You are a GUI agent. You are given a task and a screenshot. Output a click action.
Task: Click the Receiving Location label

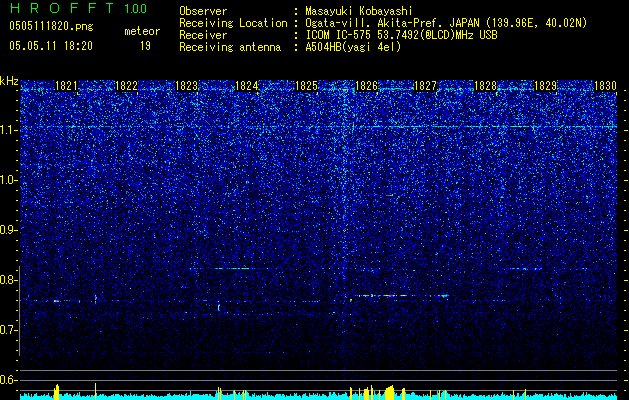point(233,23)
